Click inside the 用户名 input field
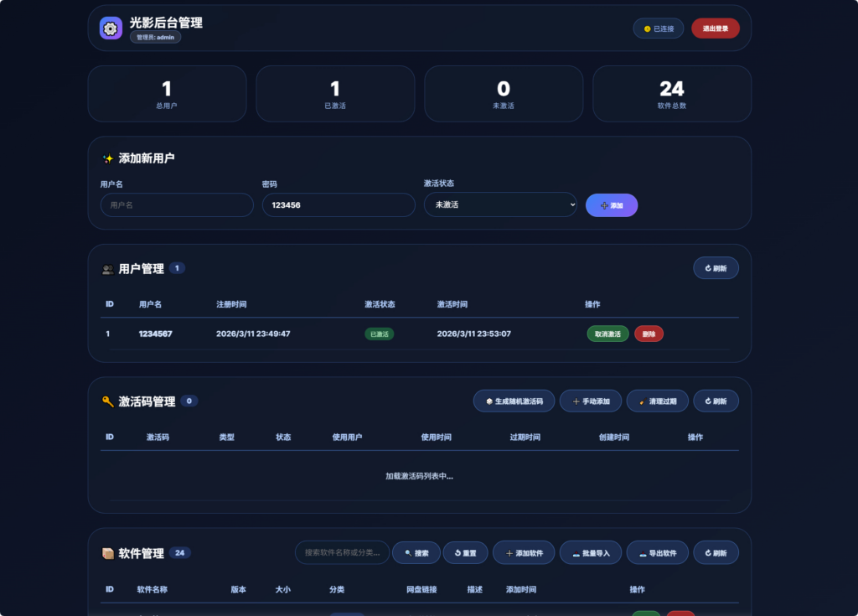The height and width of the screenshot is (616, 858). click(x=176, y=204)
